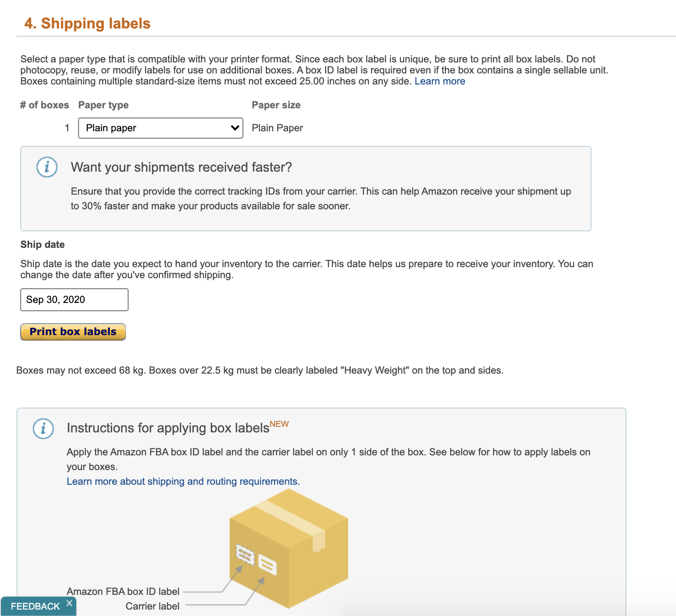This screenshot has height=616, width=676.
Task: Click the Ship date heading label
Action: 42,244
